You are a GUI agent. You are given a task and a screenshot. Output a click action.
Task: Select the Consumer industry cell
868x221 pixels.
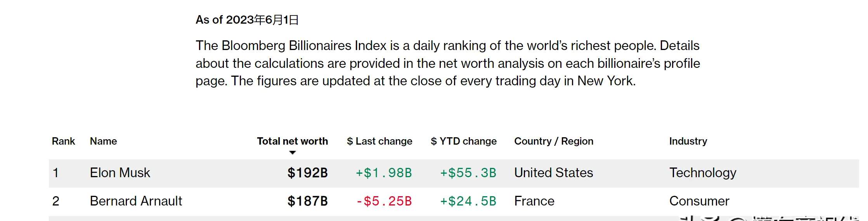699,201
